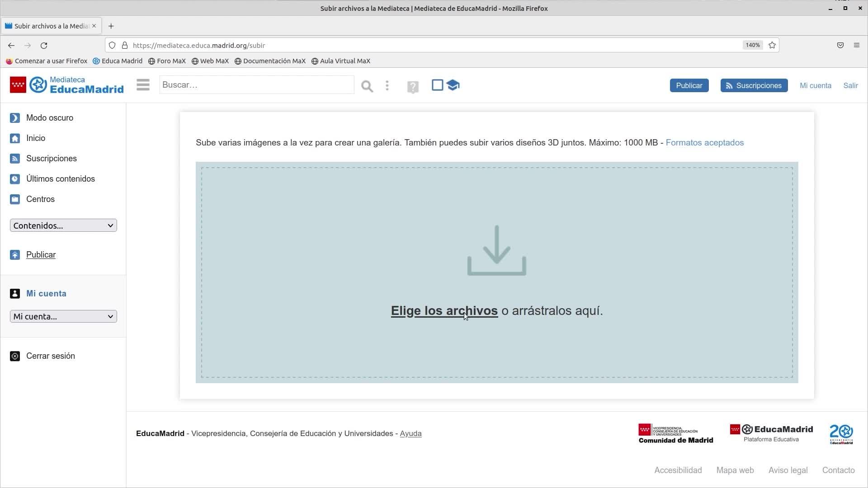The image size is (868, 488).
Task: Click the download arrow icon in dropzone
Action: click(496, 250)
